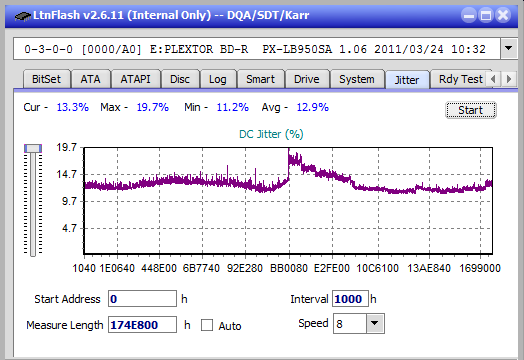Screen dimensions: 524x360
Task: Open the ATA tab
Action: click(x=91, y=79)
